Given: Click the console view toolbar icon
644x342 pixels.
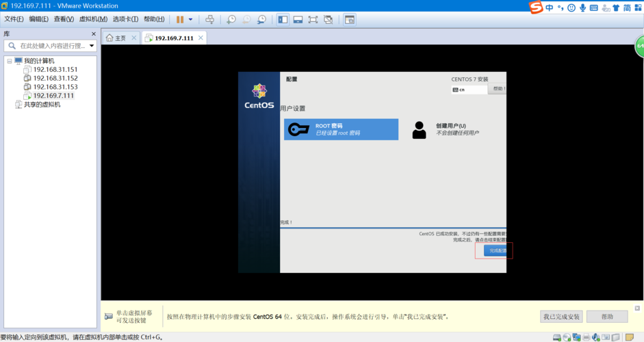Looking at the screenshot, I should [350, 19].
